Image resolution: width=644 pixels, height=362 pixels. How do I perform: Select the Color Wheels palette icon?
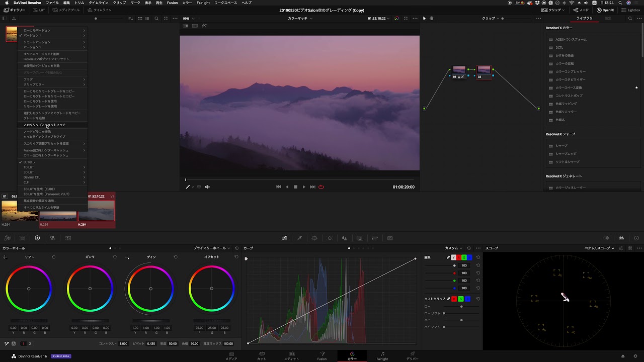(x=37, y=238)
